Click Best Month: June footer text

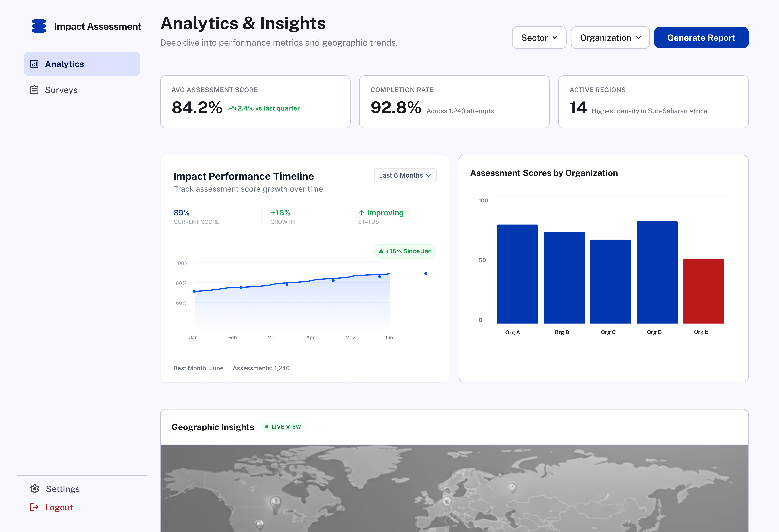click(x=198, y=368)
